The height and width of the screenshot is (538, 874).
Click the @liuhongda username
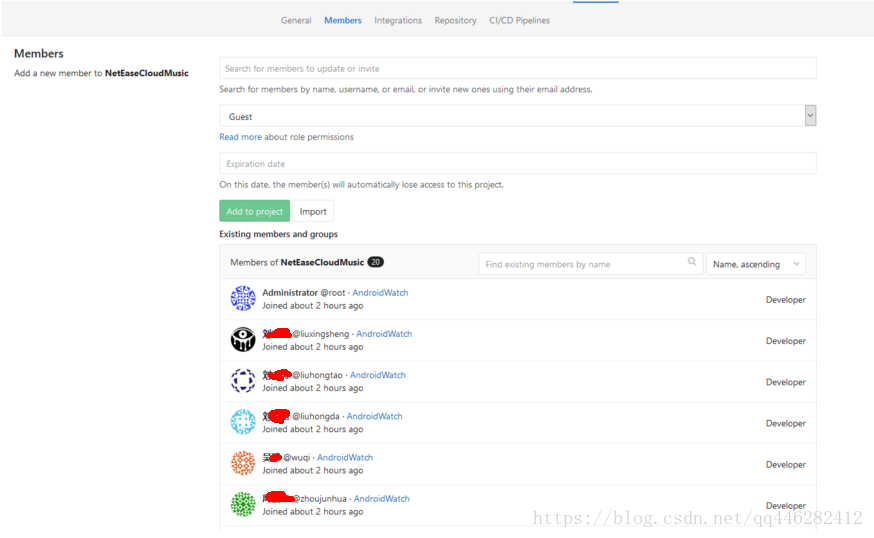[315, 416]
